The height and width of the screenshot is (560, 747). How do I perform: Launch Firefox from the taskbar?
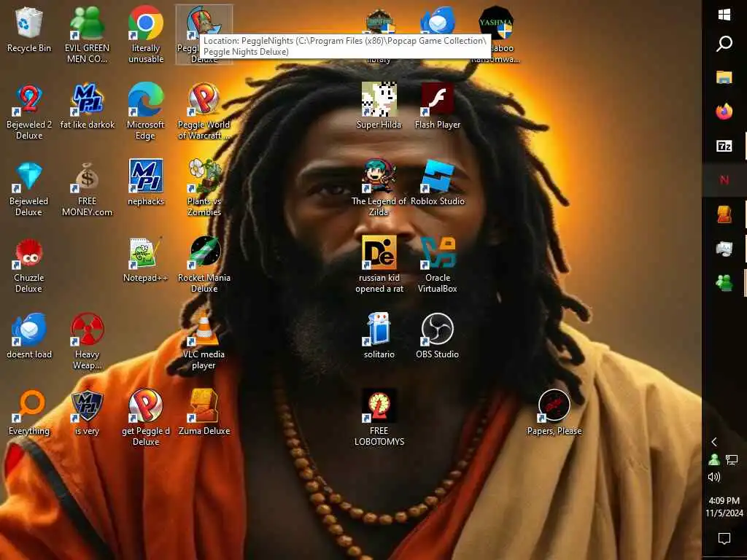click(724, 112)
